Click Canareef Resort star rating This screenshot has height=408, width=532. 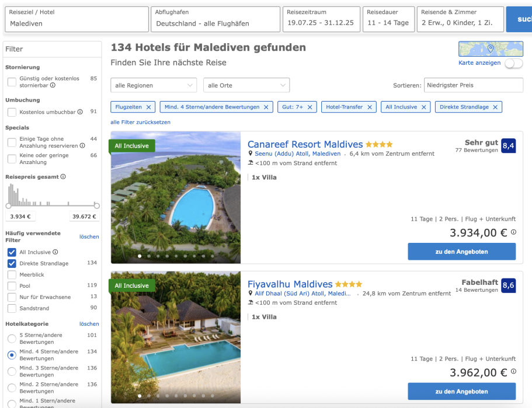point(379,145)
